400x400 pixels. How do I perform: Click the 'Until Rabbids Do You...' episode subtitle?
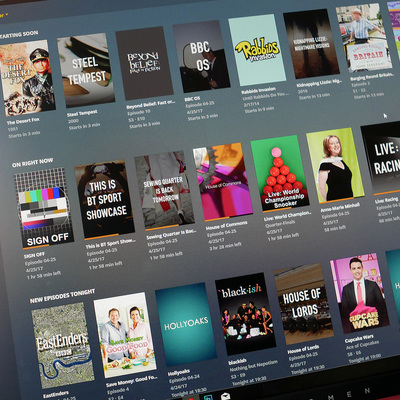265,96
